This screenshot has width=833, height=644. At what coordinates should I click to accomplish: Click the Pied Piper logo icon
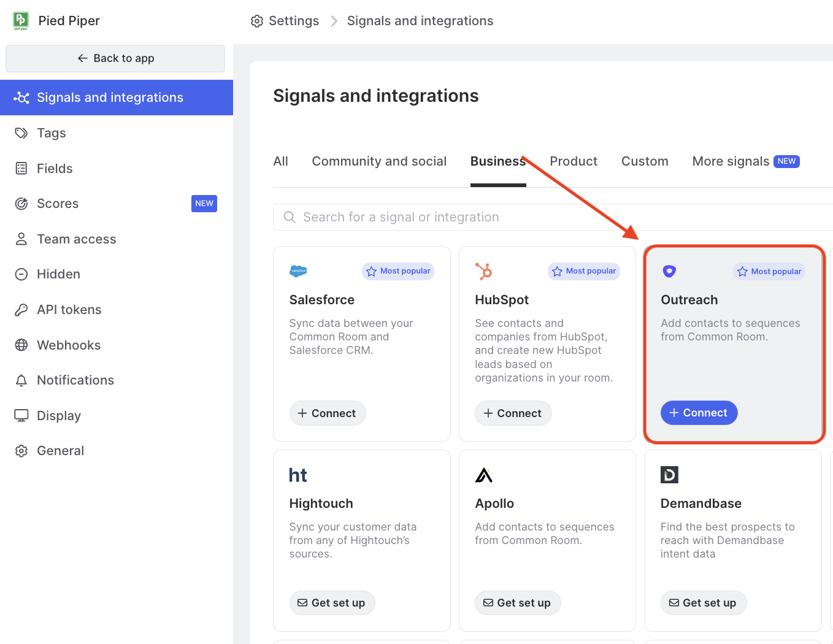(21, 20)
